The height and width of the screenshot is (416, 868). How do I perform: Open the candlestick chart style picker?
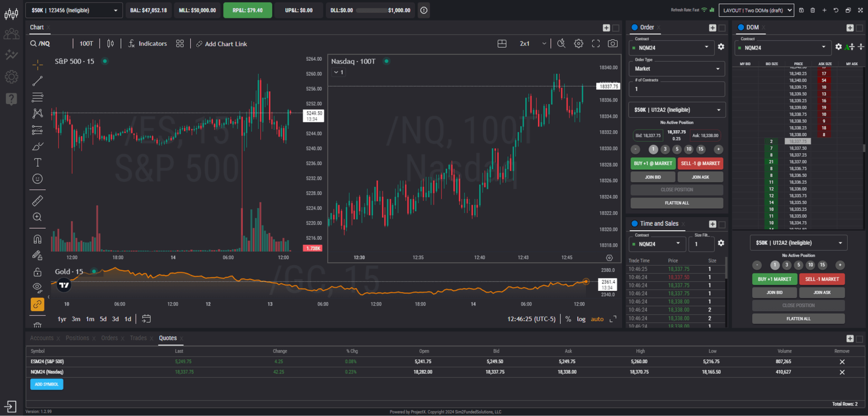110,44
